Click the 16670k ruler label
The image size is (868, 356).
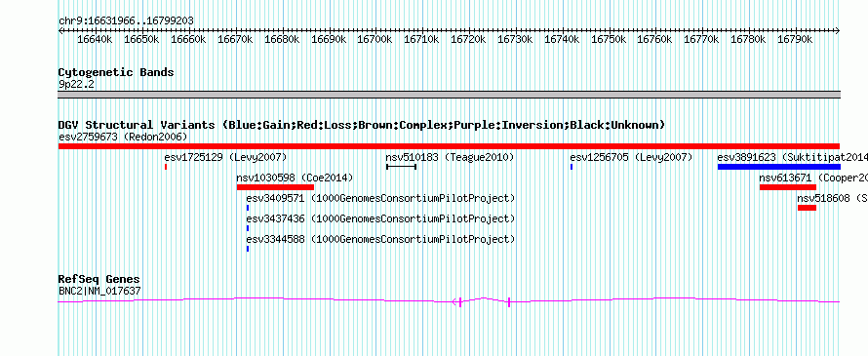click(x=235, y=40)
